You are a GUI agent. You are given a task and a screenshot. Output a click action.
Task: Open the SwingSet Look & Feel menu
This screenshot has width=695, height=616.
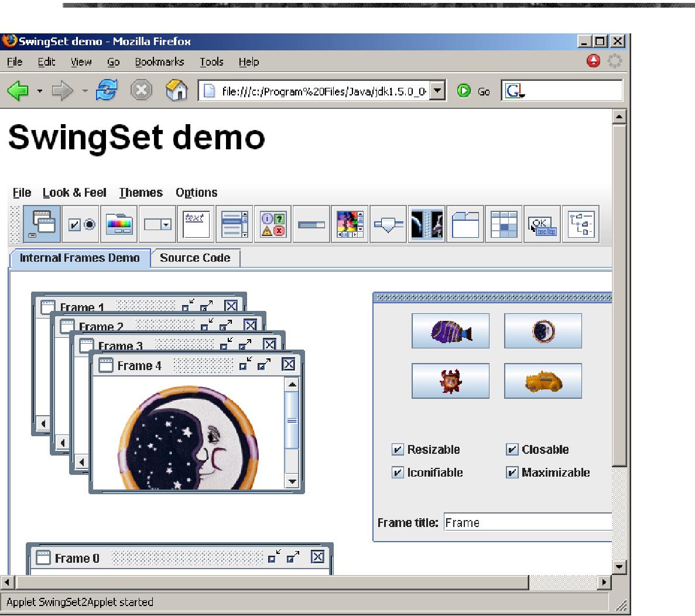74,193
